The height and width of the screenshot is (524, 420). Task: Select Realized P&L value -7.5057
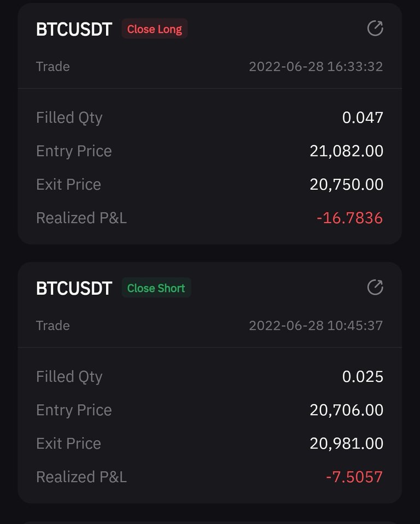[x=354, y=477]
